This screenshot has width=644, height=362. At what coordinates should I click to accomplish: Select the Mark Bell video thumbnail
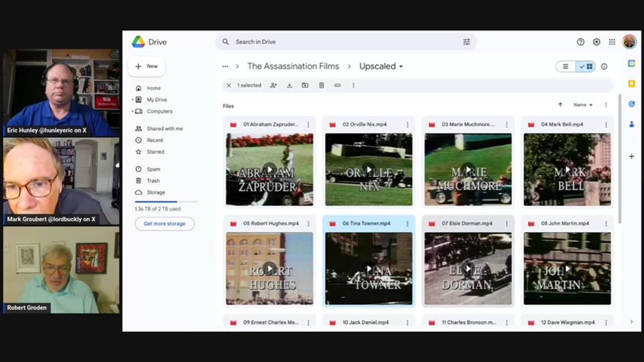click(567, 169)
